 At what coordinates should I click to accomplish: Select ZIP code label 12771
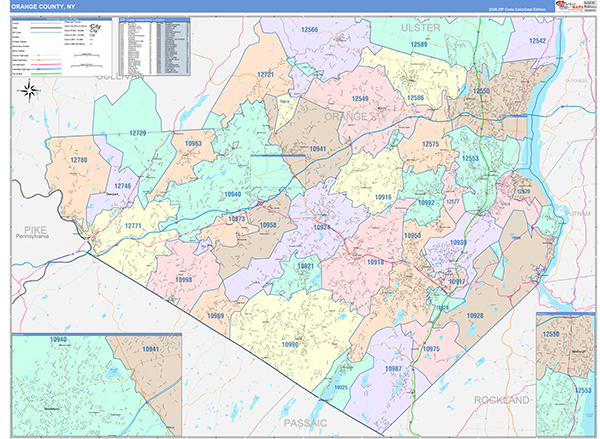(133, 226)
